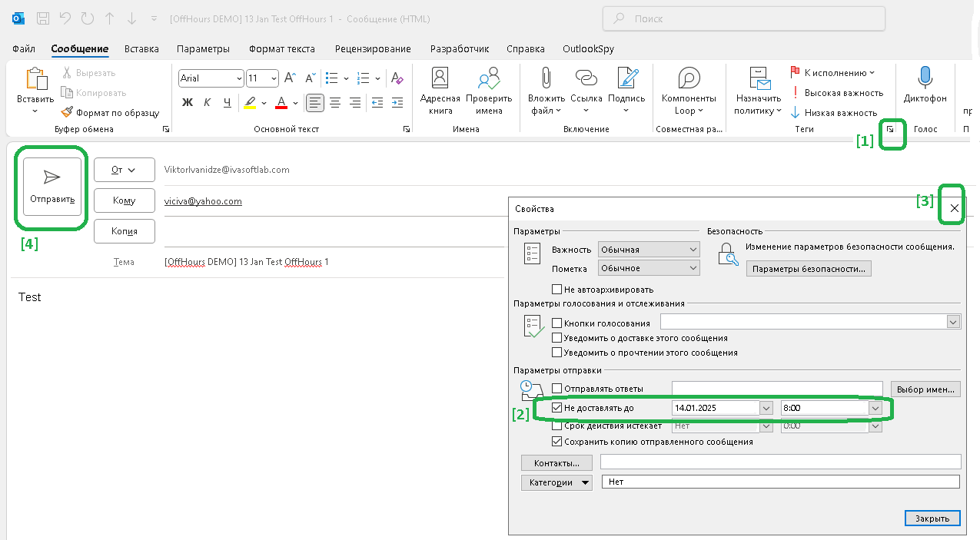
Task: Undo via the quick access toolbar
Action: [x=65, y=17]
